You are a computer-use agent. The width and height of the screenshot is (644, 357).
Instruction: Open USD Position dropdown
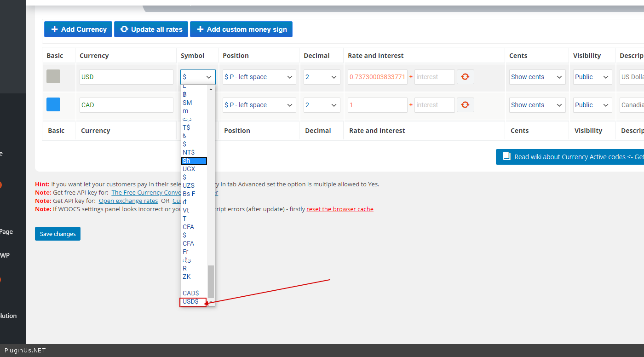259,77
